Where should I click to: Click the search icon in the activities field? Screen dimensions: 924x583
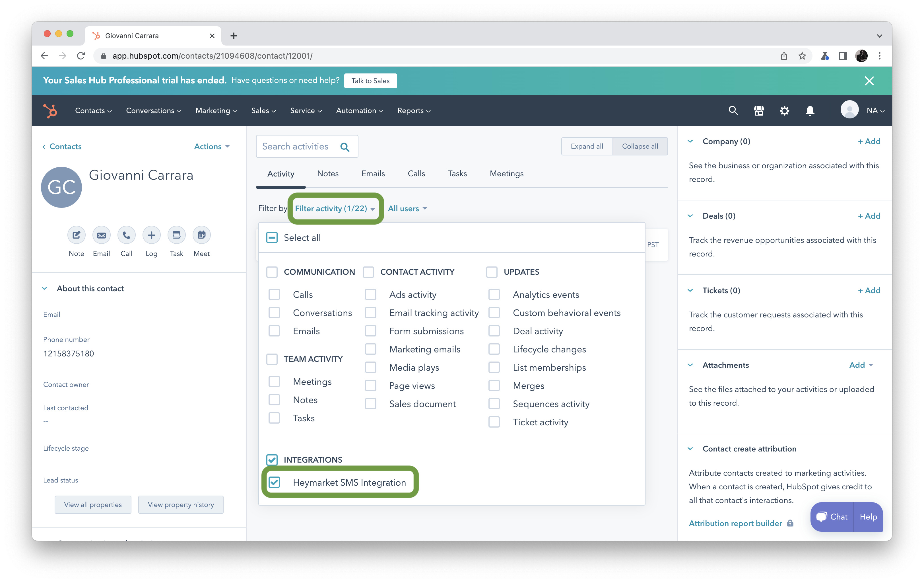tap(345, 147)
